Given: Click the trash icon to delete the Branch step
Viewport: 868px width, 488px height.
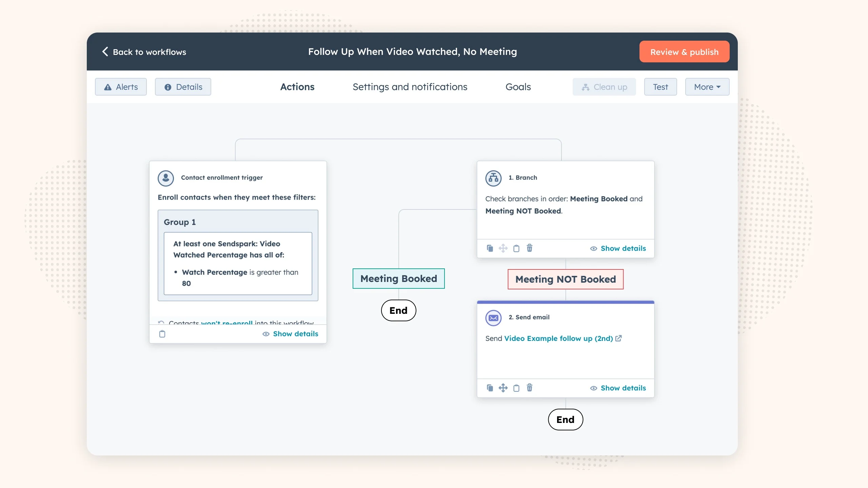Looking at the screenshot, I should [x=530, y=248].
